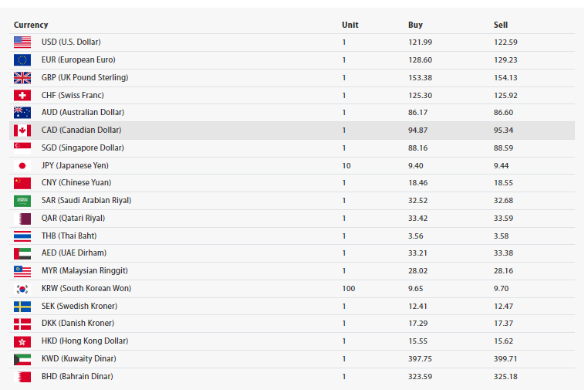Click the Sell column header
588x390 pixels.
tap(501, 25)
